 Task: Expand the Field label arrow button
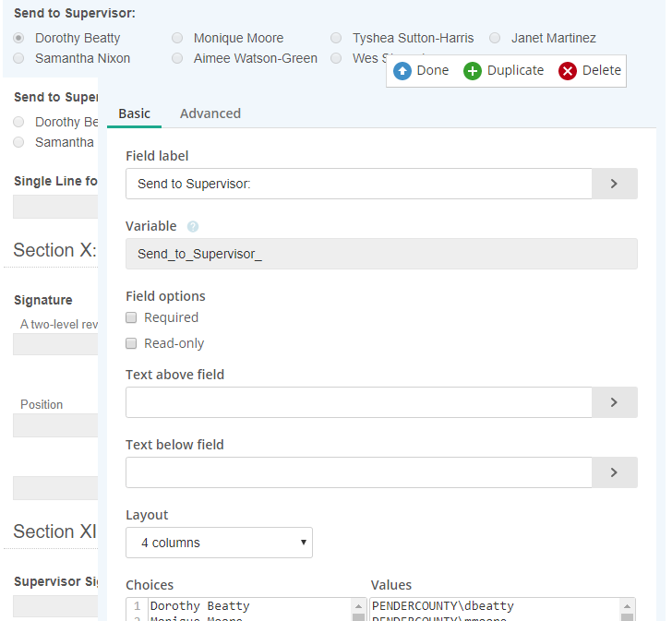coord(614,184)
